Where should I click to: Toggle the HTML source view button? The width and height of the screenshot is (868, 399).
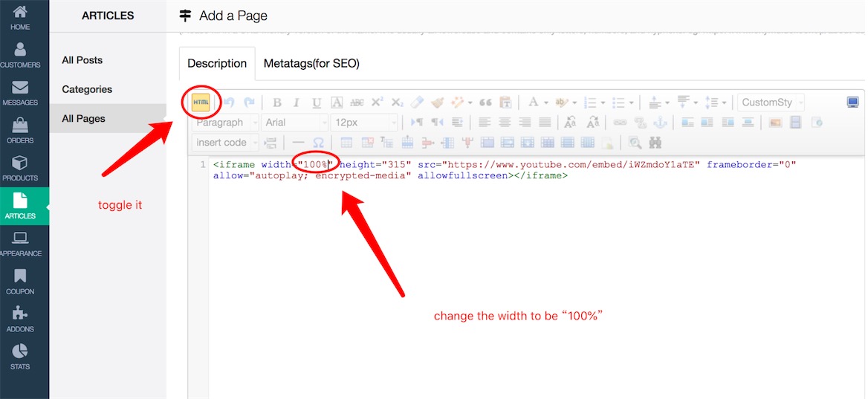pyautogui.click(x=201, y=103)
